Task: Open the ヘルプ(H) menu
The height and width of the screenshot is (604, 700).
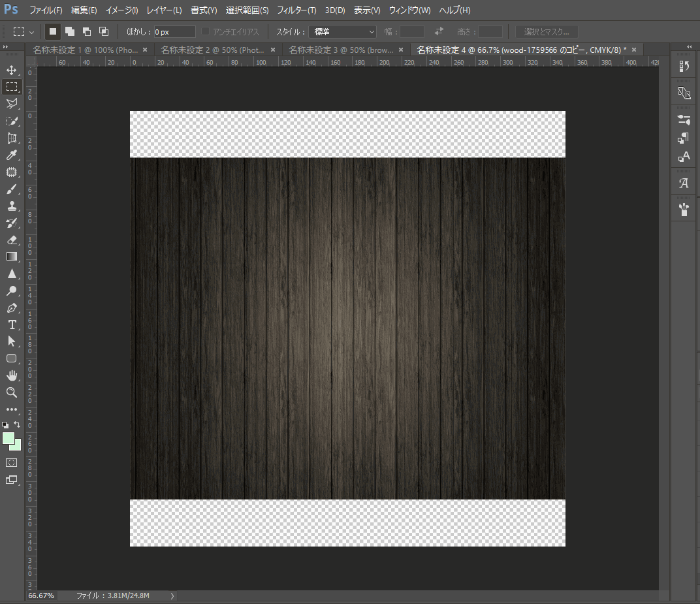Action: coord(454,10)
